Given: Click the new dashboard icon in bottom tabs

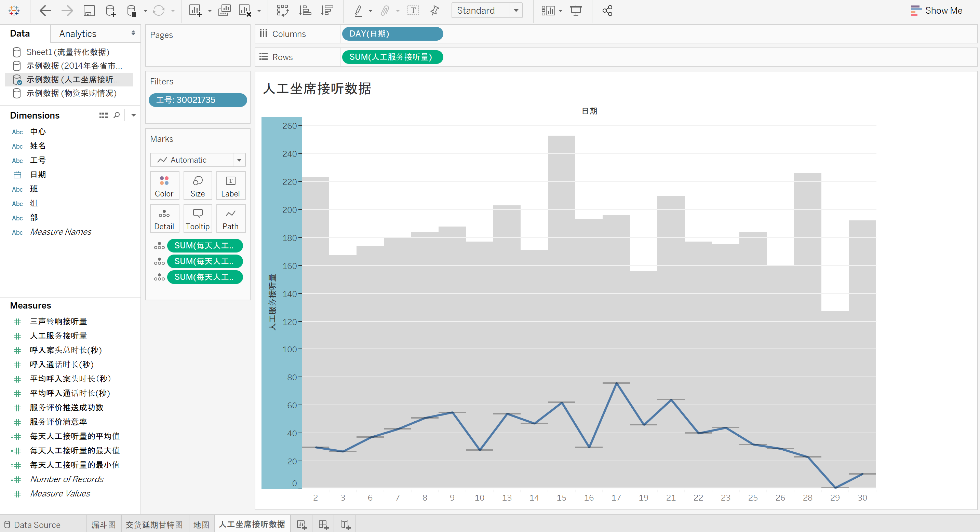Looking at the screenshot, I should [323, 524].
